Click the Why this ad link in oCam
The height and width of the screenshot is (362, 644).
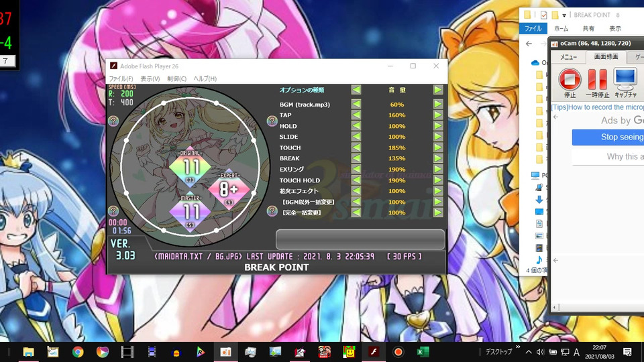tap(625, 156)
